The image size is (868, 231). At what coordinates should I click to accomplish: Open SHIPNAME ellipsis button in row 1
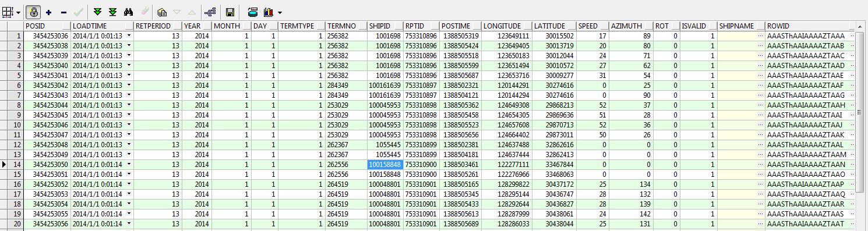click(x=760, y=36)
